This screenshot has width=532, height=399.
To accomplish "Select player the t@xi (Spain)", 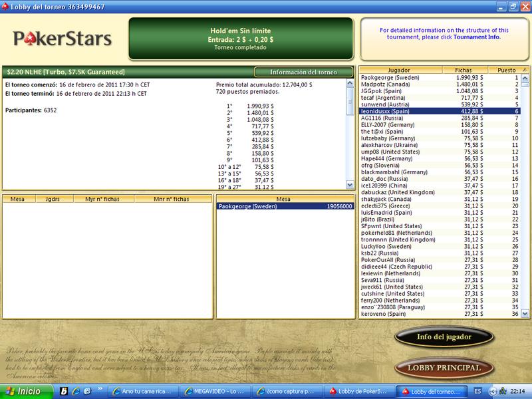I will pos(440,132).
